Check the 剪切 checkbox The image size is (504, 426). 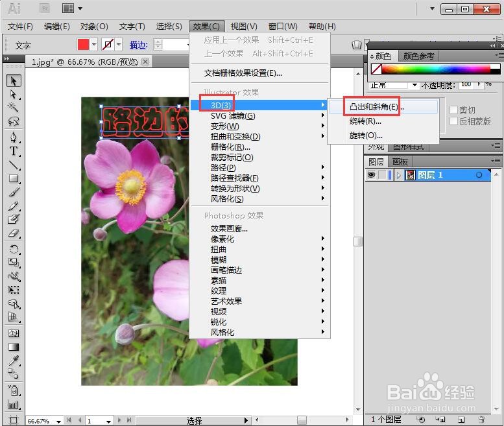453,110
